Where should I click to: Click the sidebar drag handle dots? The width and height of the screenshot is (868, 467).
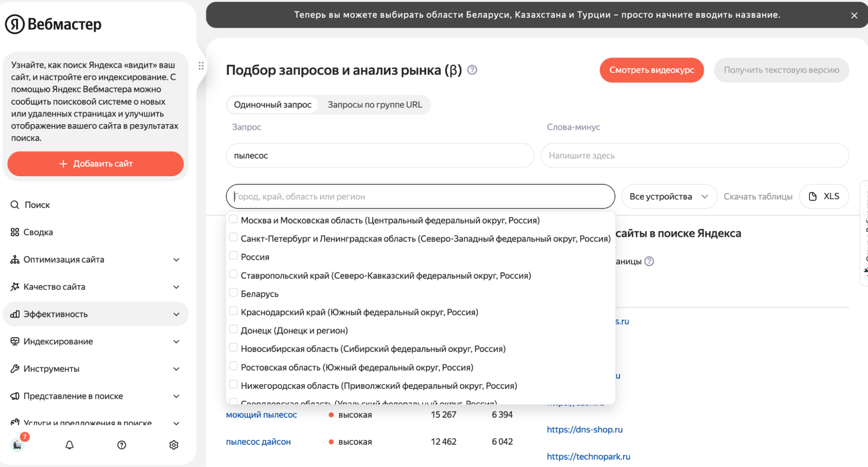point(201,66)
